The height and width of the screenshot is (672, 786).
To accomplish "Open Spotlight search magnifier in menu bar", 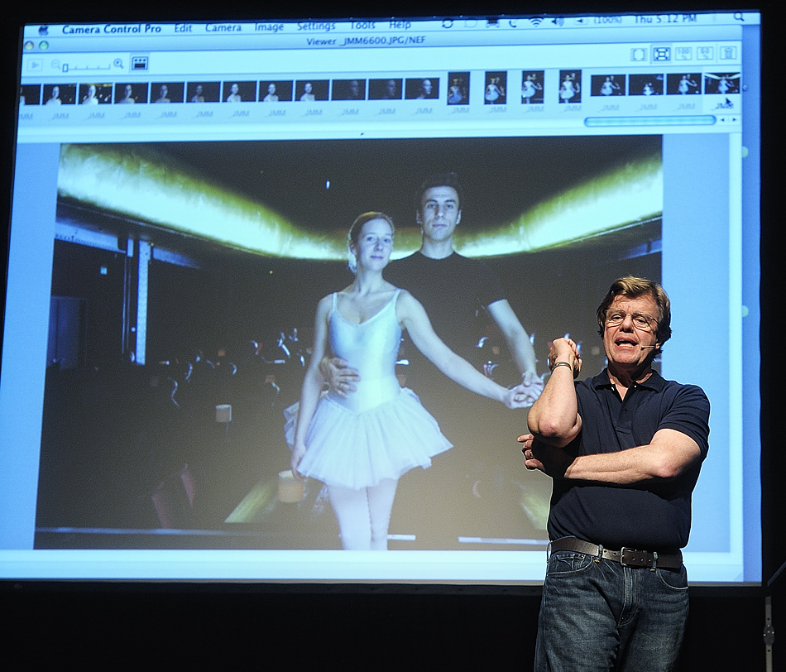I will [x=739, y=17].
